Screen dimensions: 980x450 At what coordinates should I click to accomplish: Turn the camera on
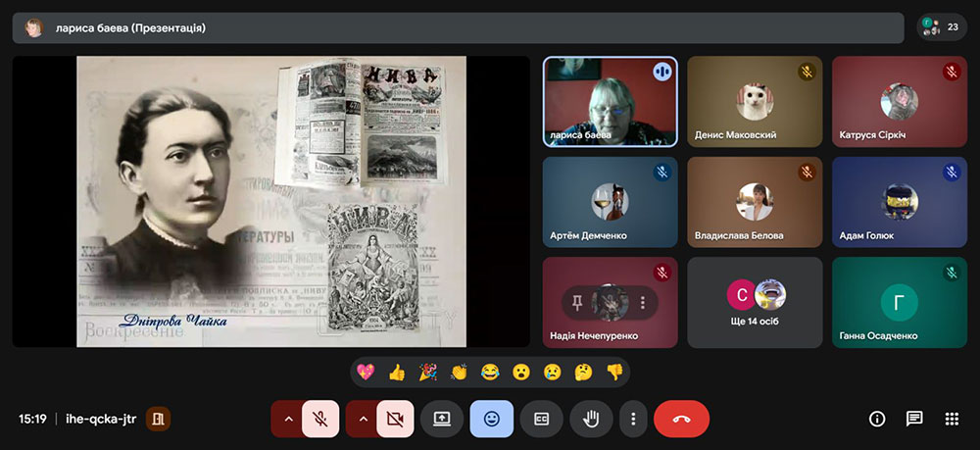[x=395, y=419]
